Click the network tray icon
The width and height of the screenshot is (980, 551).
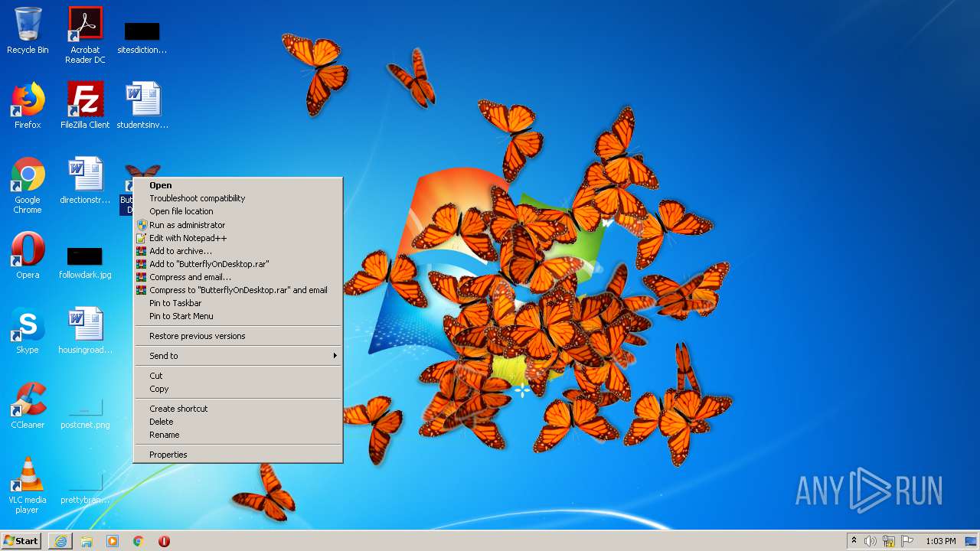click(x=889, y=541)
